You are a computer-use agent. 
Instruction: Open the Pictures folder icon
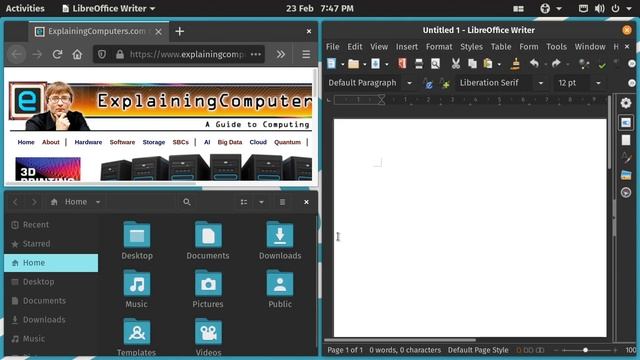(x=208, y=283)
